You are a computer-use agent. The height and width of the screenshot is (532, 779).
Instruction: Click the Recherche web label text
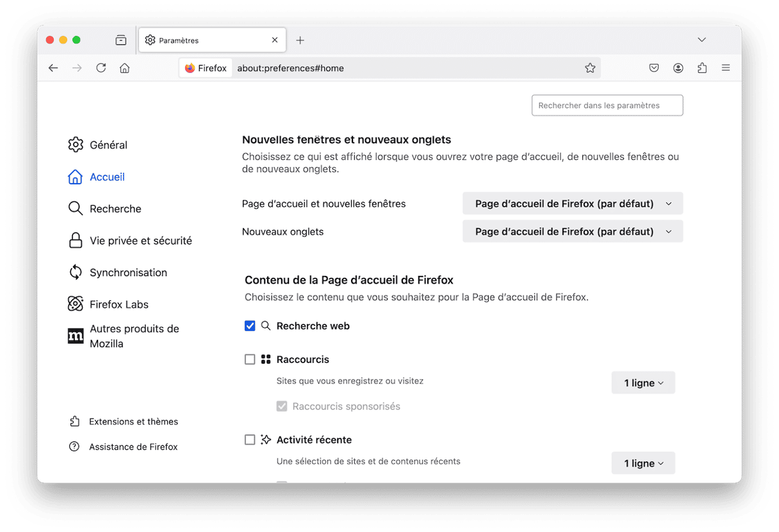pyautogui.click(x=313, y=326)
